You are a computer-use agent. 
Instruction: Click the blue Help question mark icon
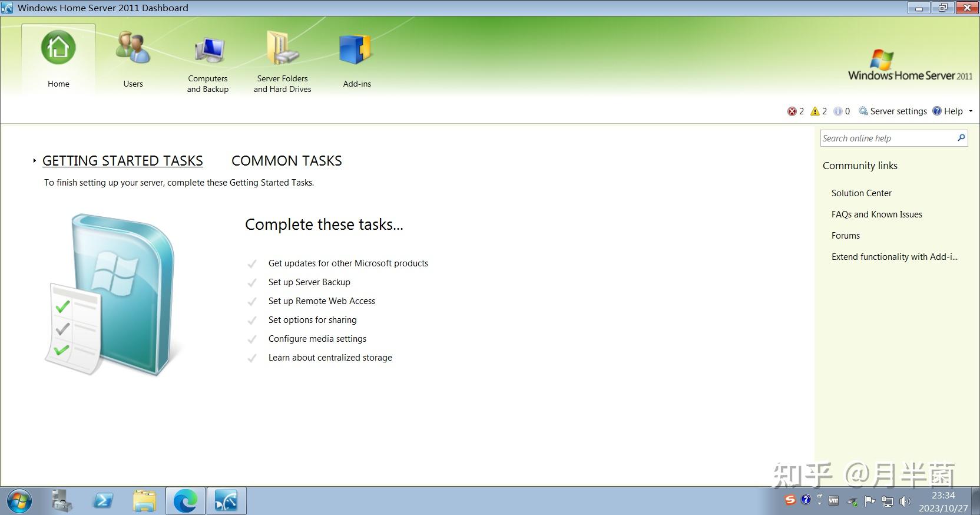[x=937, y=111]
